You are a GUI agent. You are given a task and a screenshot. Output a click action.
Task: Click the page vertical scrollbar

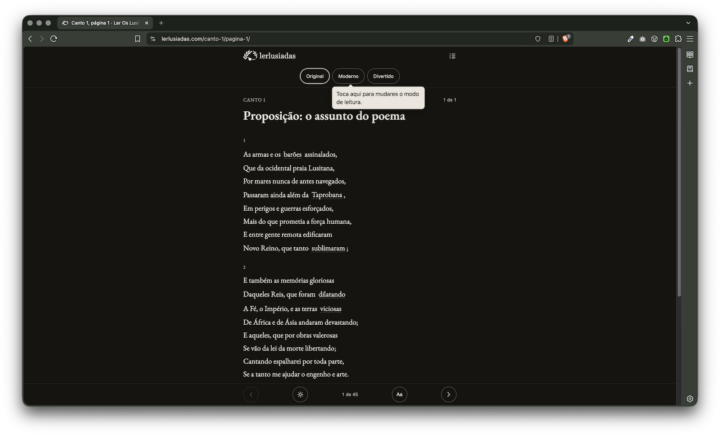(679, 172)
